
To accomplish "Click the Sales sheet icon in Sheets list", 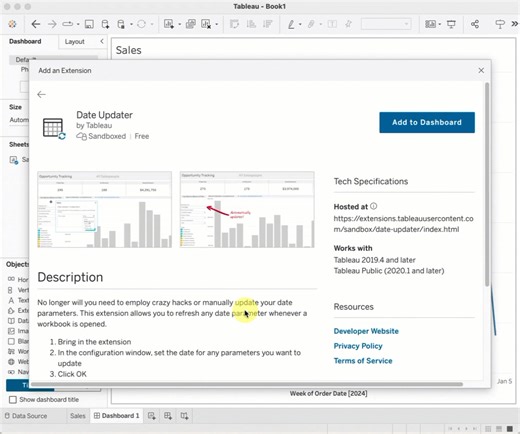I will pyautogui.click(x=14, y=160).
